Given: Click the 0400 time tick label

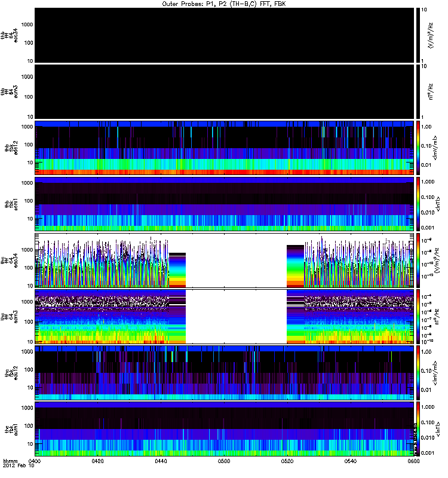Looking at the screenshot, I should click(35, 461).
